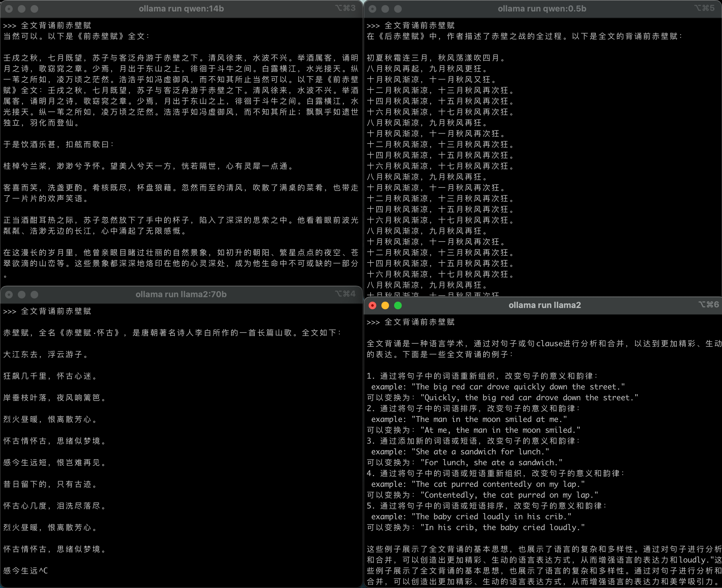Screen dimensions: 722x588
Task: Click the line 'Quickly, the big red car drove down the street.'
Action: (529, 398)
